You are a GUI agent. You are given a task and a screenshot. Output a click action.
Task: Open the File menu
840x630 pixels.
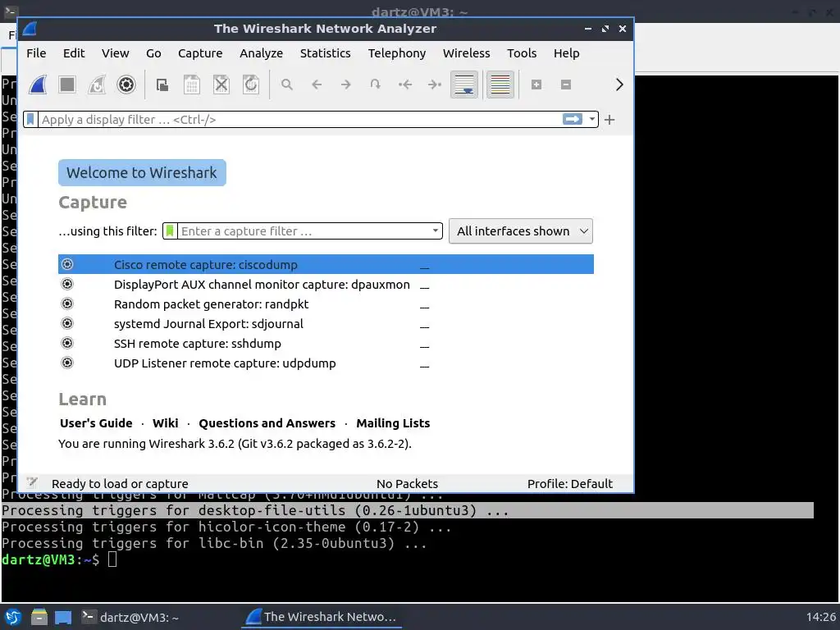[x=36, y=53]
